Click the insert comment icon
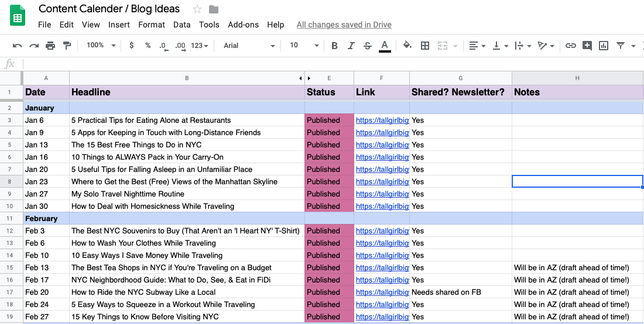The image size is (644, 324). 587,46
